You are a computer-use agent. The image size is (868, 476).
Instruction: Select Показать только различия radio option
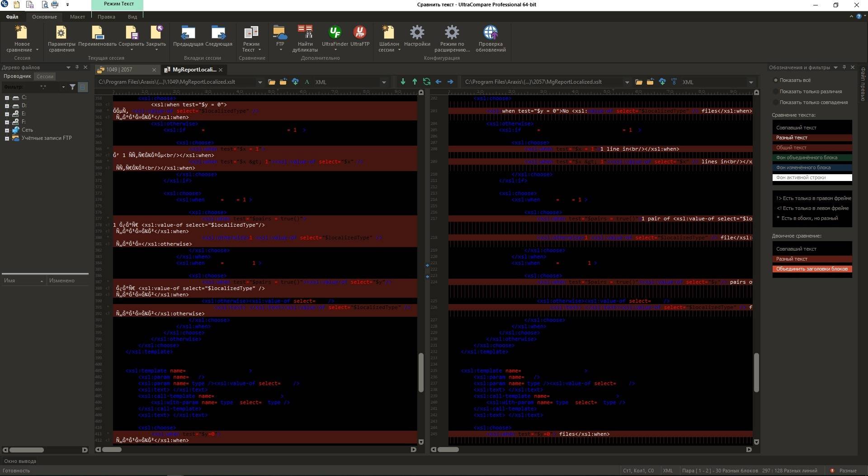click(776, 91)
